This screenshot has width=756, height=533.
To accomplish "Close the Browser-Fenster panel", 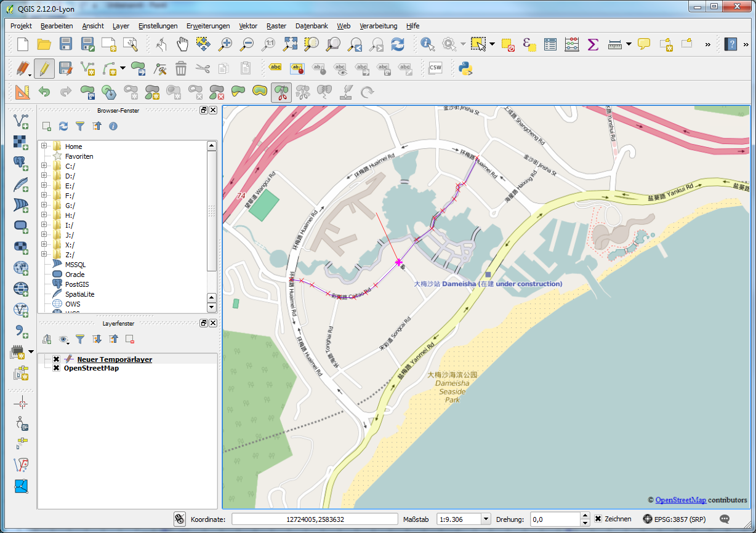I will tap(213, 110).
